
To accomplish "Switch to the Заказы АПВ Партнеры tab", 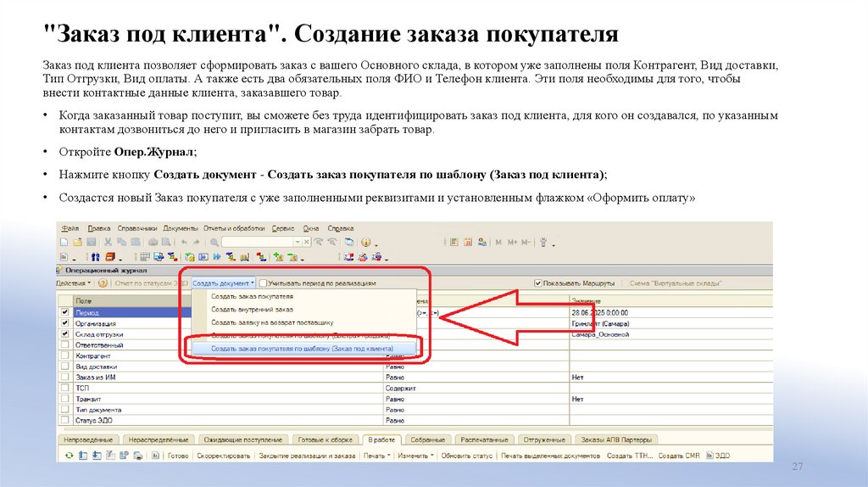I will click(x=616, y=439).
